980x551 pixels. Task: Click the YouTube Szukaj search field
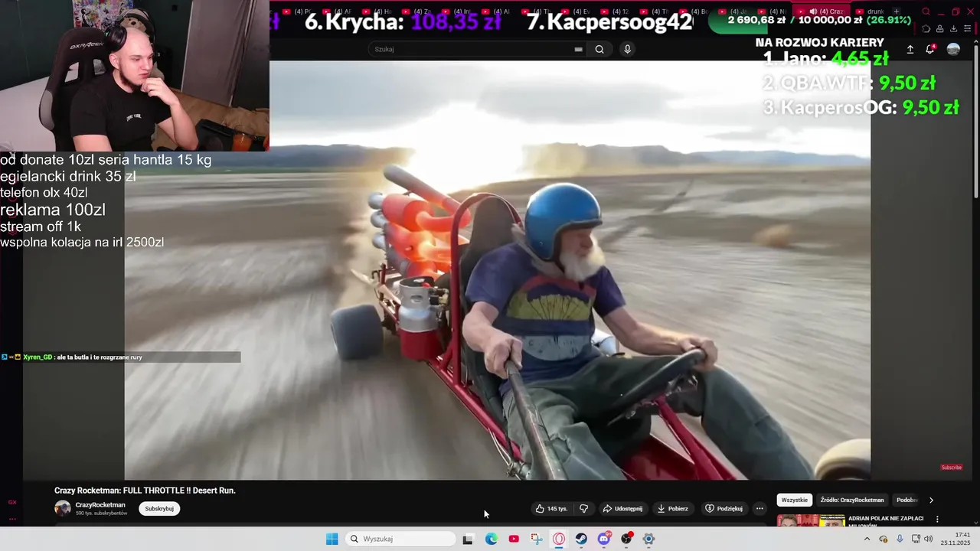[479, 49]
